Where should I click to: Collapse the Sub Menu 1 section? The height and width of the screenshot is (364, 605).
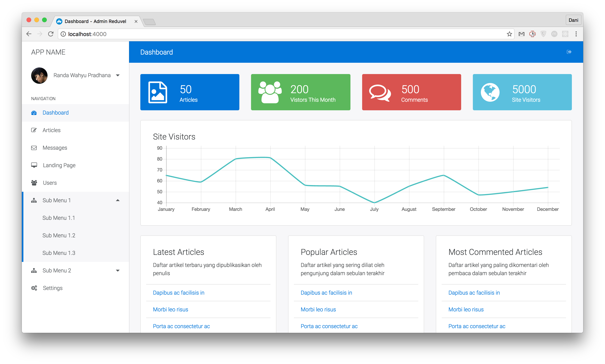[x=118, y=200]
